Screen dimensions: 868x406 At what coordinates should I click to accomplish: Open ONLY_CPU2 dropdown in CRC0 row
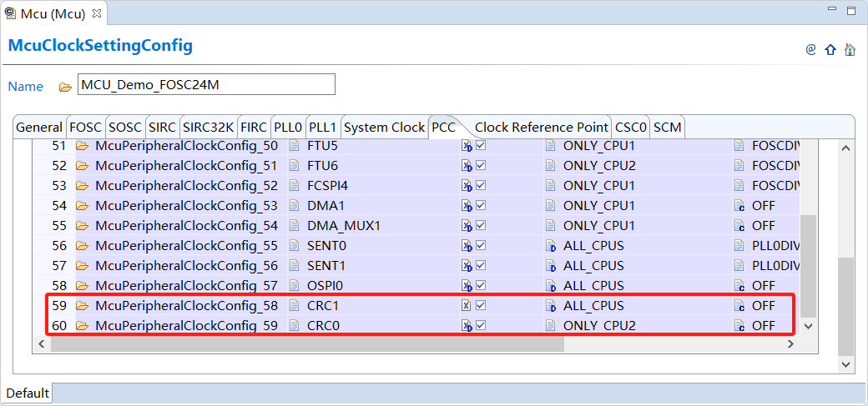coord(599,326)
